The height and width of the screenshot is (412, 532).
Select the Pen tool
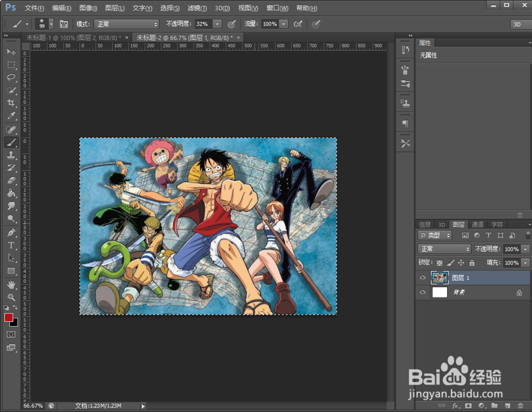tap(11, 233)
